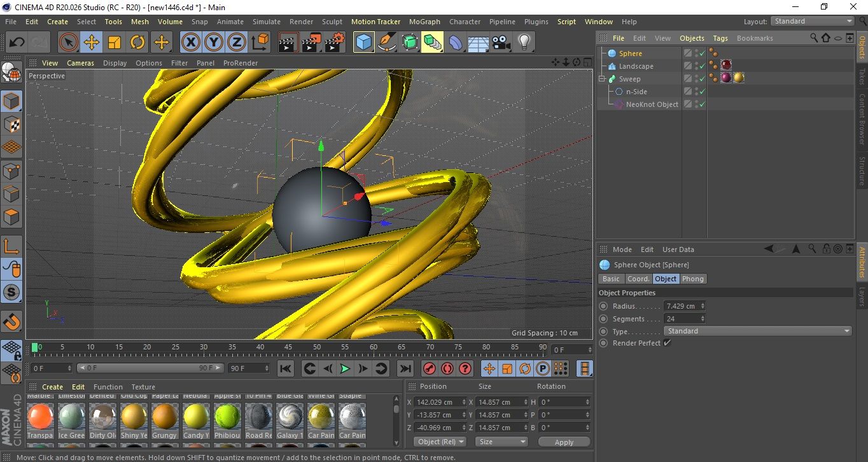
Task: Open the MoGraph menu
Action: (424, 22)
